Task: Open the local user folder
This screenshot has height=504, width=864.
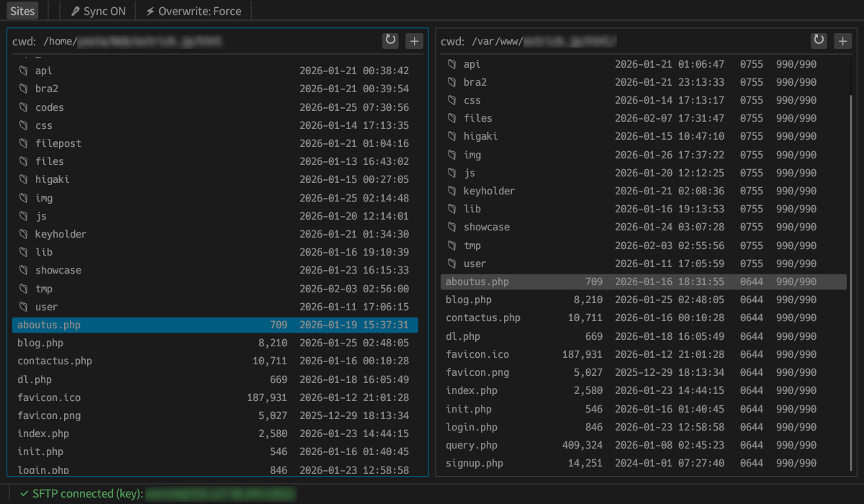Action: (x=46, y=307)
